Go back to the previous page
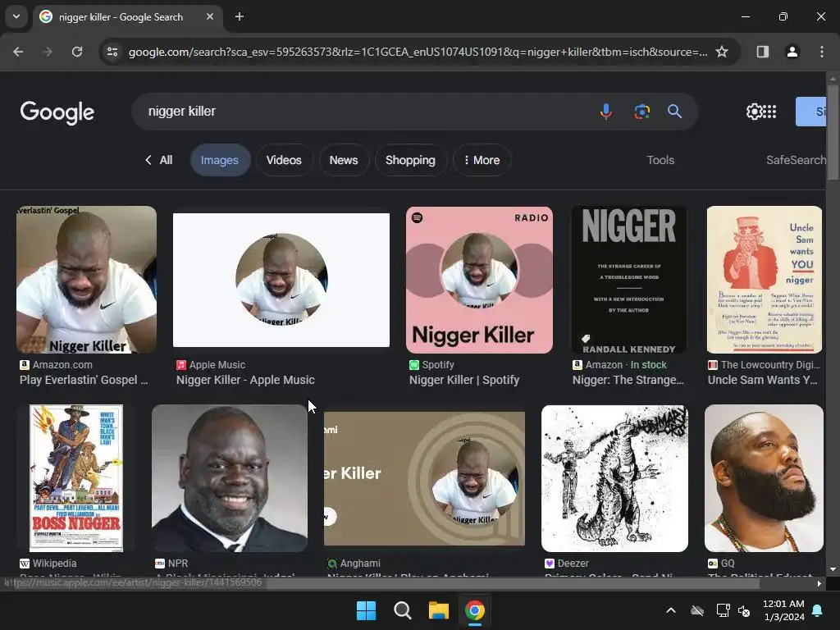The height and width of the screenshot is (630, 840). 18,52
